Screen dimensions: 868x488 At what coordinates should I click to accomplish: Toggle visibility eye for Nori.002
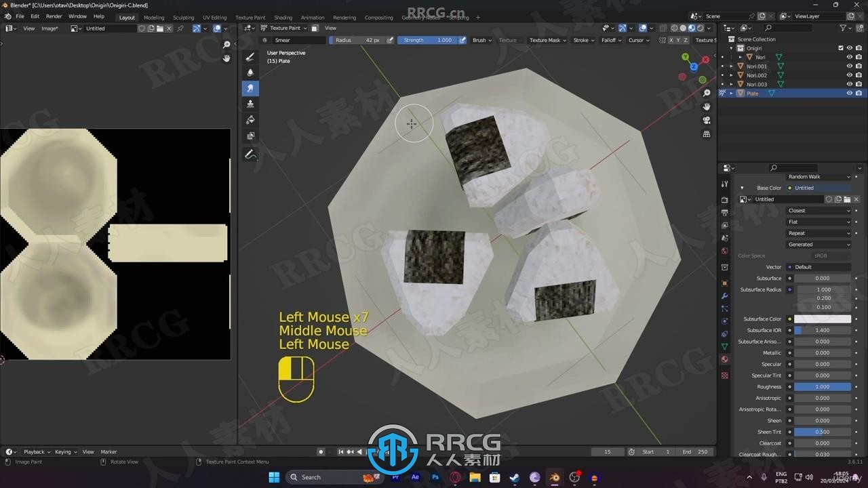tap(849, 75)
